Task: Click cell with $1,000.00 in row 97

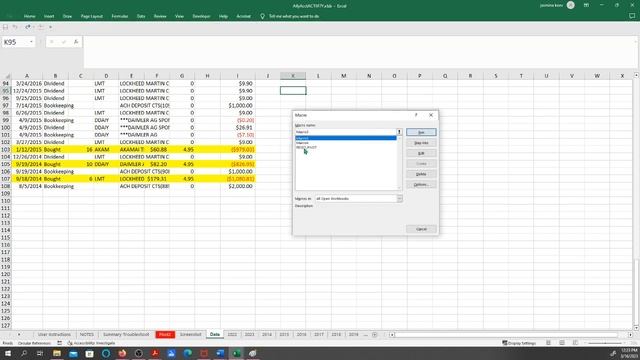Action: pyautogui.click(x=237, y=105)
